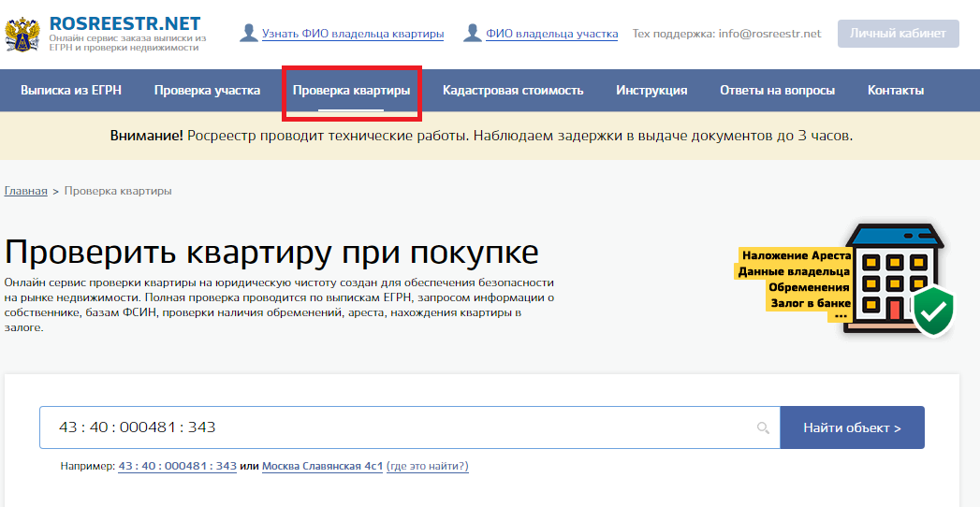Go to 'Проверка участка' menu item
This screenshot has height=507, width=980.
tap(207, 91)
